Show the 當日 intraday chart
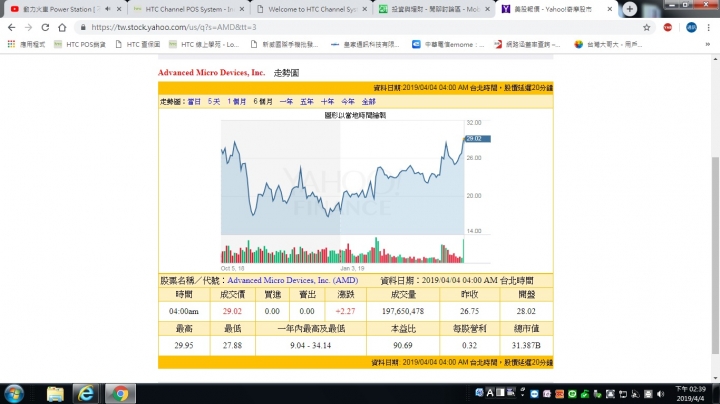This screenshot has height=404, width=720. [194, 101]
